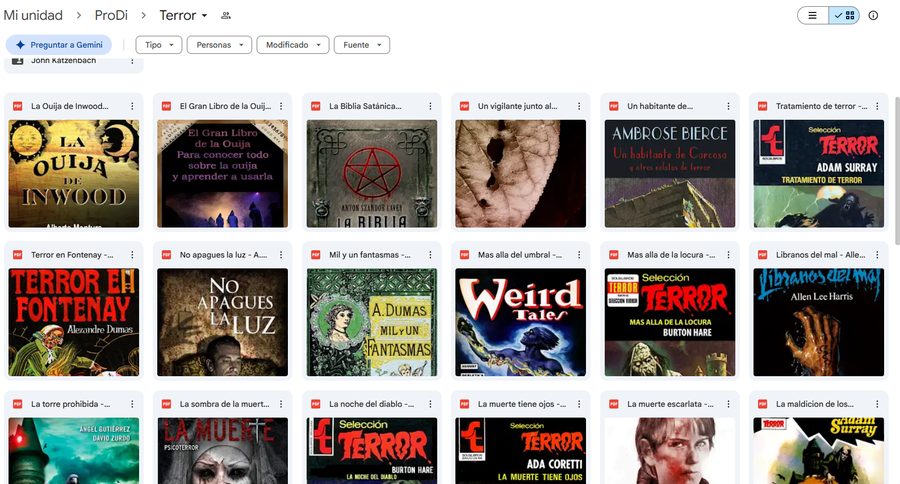Open more options for La noche del diablo
Screen dimensions: 900x484
pyautogui.click(x=430, y=404)
